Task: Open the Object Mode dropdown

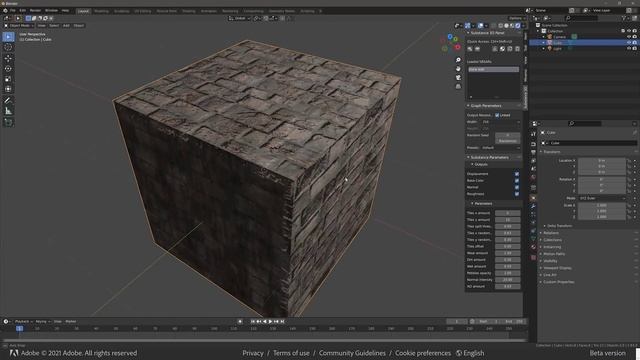Action: click(x=19, y=25)
